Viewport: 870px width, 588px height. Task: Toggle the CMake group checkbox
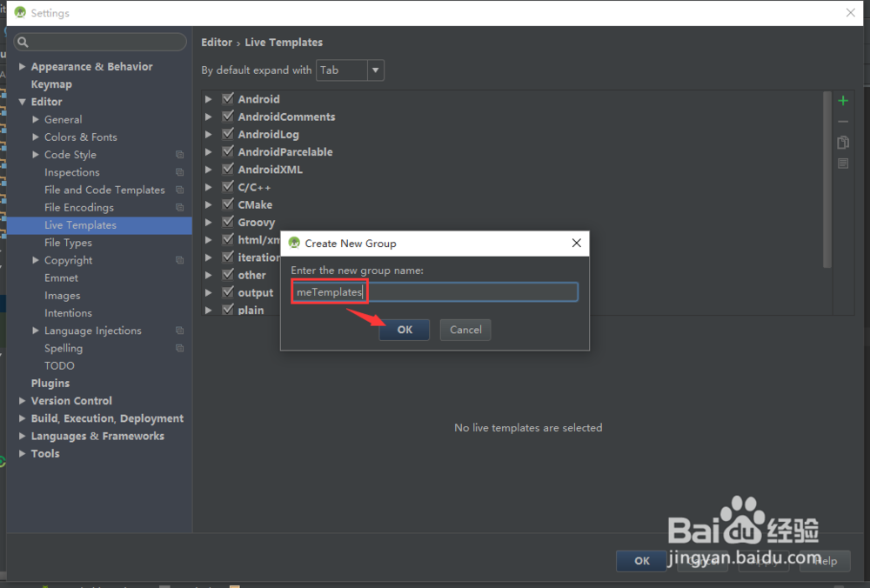coord(227,204)
